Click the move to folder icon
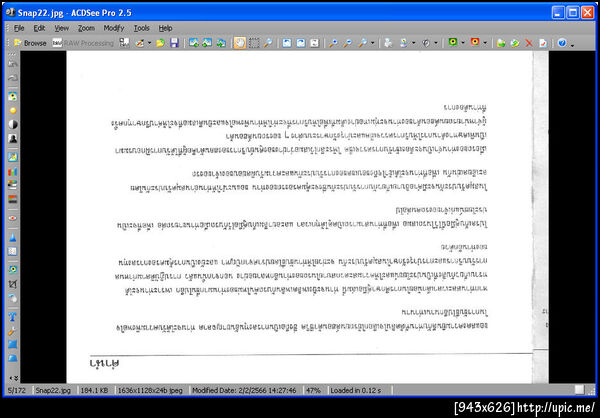The width and height of the screenshot is (600, 418). (515, 43)
